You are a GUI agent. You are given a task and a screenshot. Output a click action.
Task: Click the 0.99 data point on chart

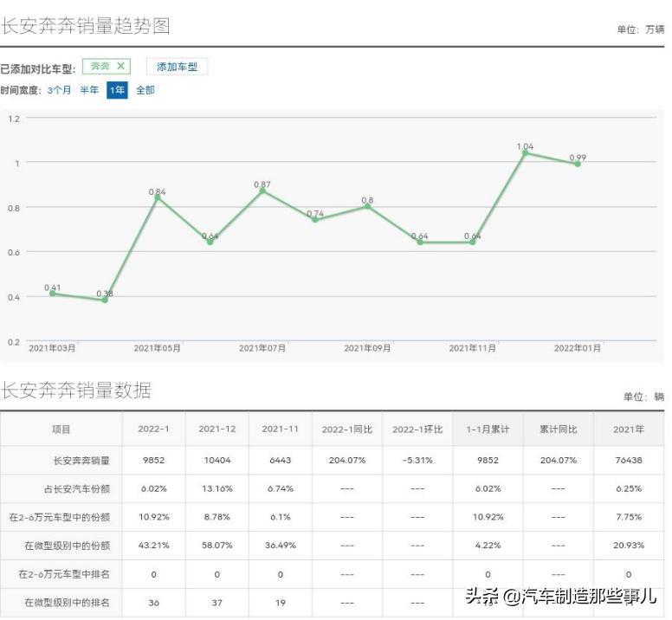(x=578, y=164)
